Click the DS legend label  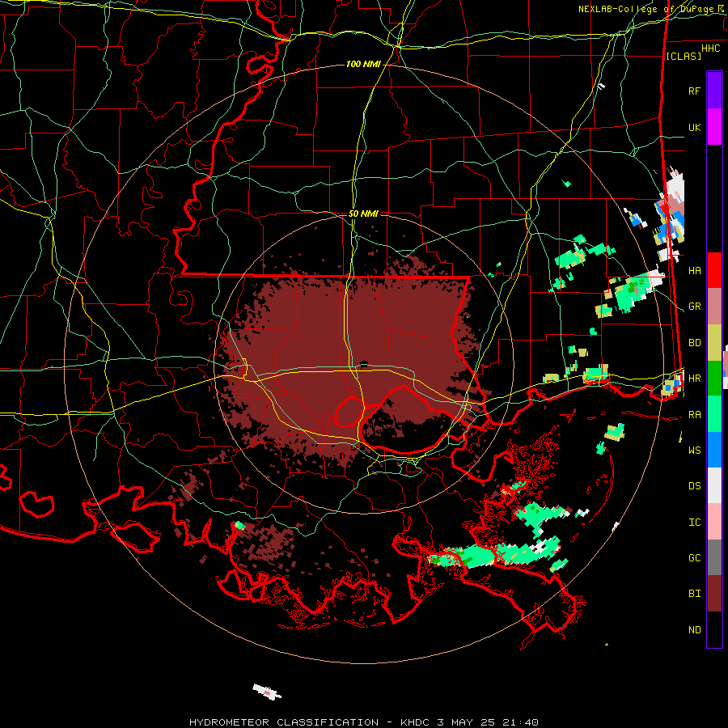pos(695,486)
